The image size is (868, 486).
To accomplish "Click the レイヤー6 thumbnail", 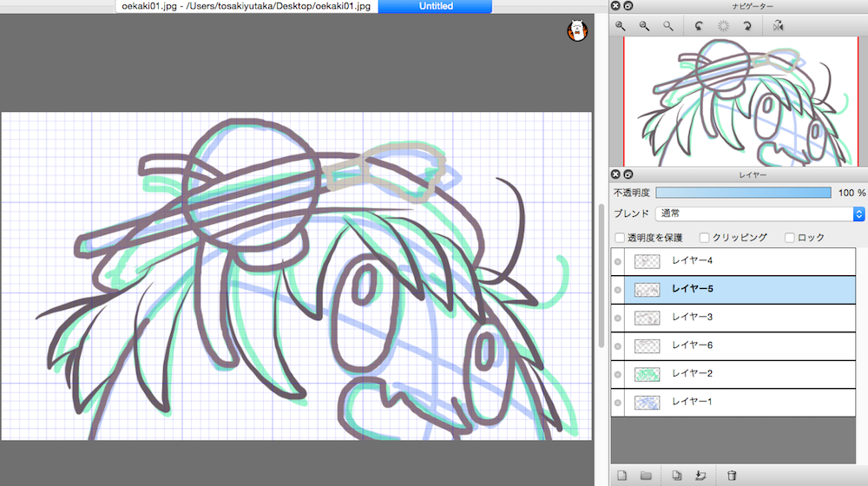I will [x=648, y=346].
